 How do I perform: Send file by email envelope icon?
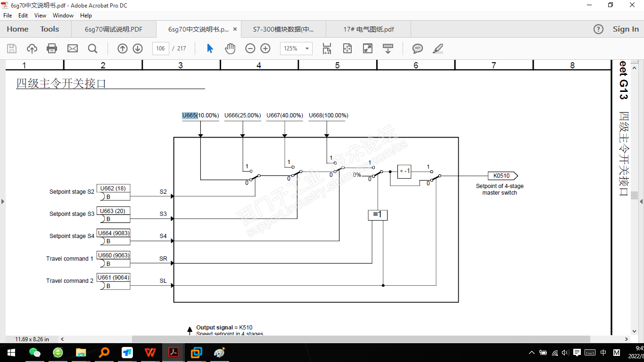click(73, 49)
